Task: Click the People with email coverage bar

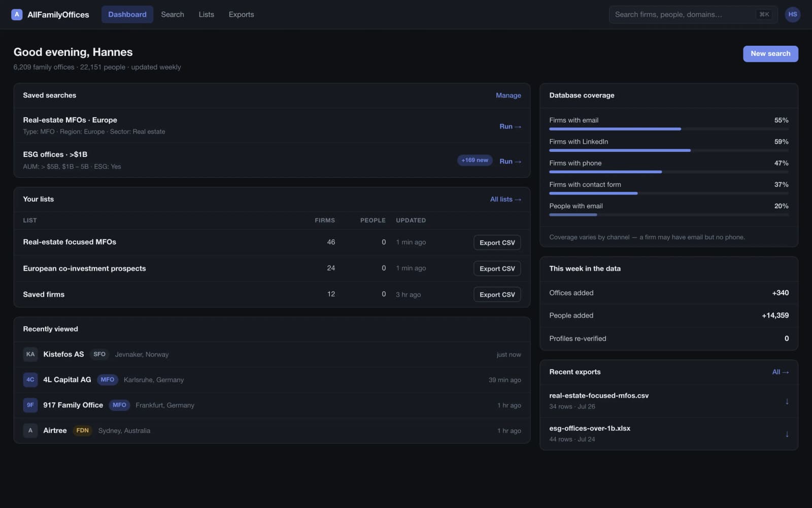Action: [669, 214]
